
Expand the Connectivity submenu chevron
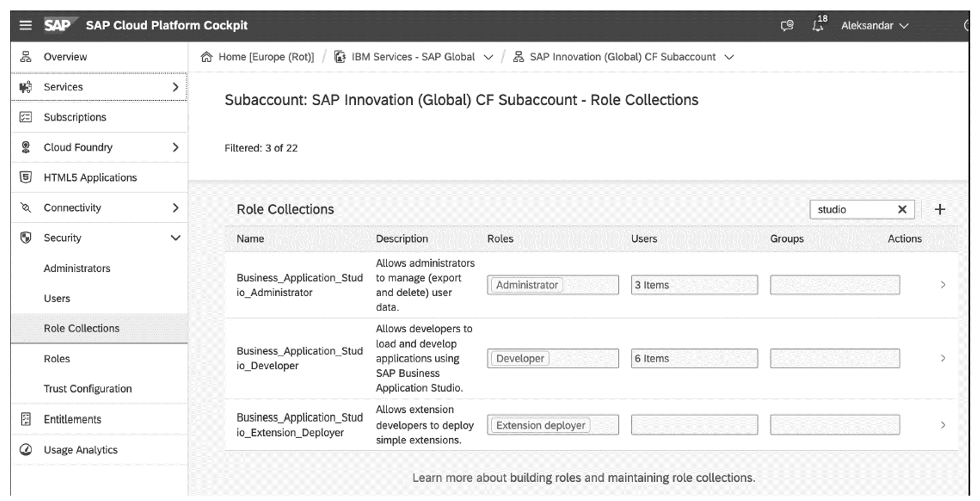point(176,208)
